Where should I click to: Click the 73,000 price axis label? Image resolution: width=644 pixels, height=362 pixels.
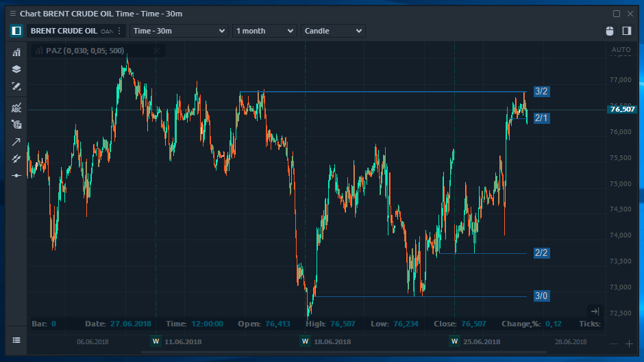click(x=621, y=287)
